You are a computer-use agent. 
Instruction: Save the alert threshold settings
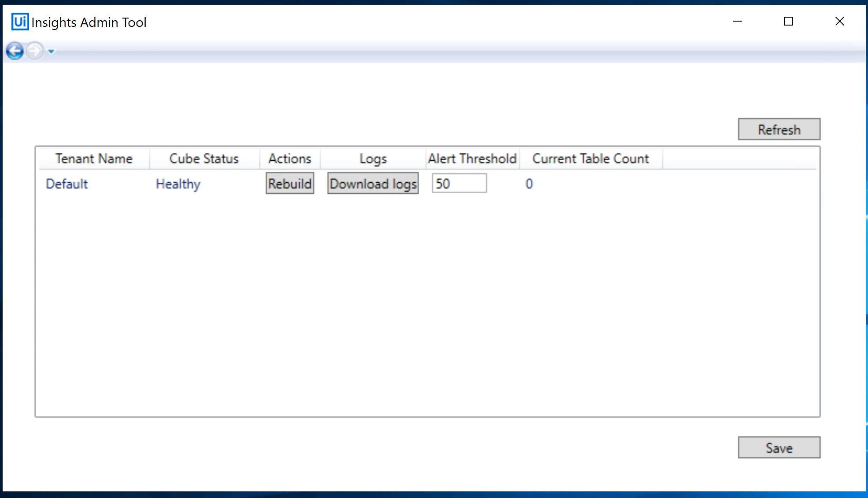(779, 448)
